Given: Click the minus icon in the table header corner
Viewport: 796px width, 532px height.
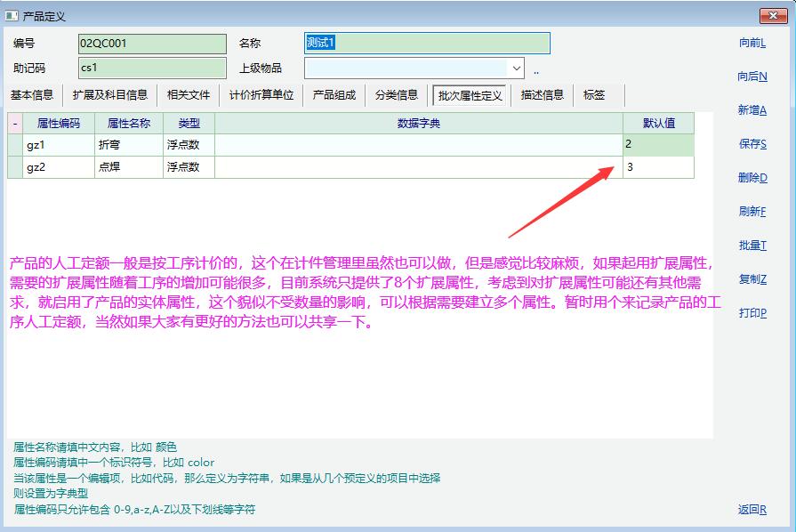Looking at the screenshot, I should pos(15,124).
